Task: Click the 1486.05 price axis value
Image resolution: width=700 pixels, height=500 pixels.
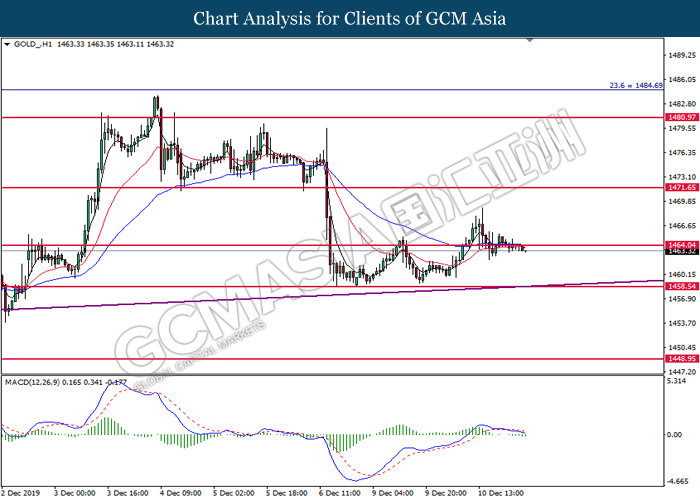Action: click(682, 79)
